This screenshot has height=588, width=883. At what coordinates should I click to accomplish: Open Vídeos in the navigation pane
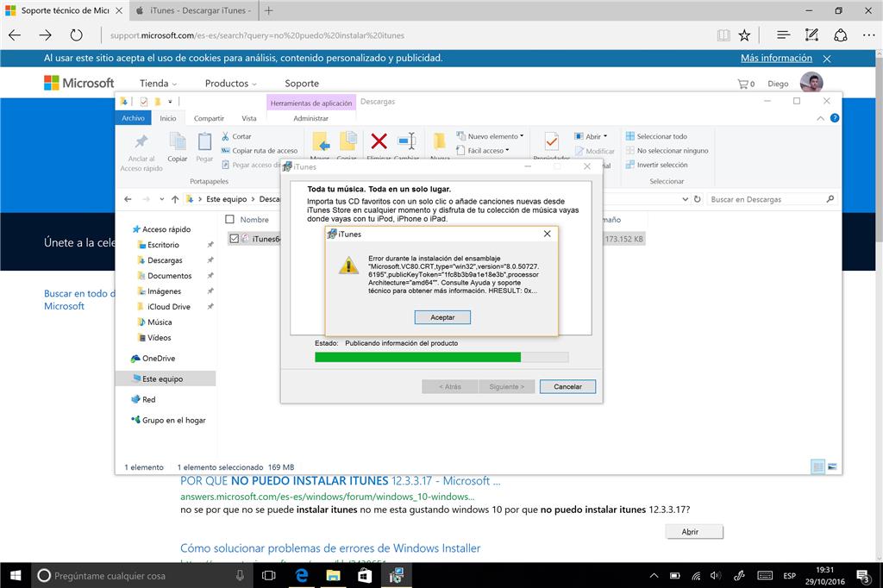click(x=154, y=337)
